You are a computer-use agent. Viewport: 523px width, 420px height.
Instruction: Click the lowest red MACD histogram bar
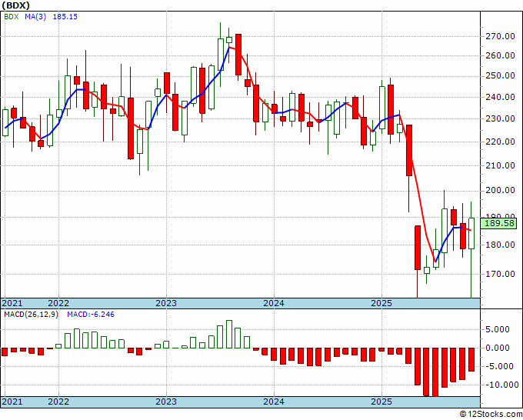(435, 372)
